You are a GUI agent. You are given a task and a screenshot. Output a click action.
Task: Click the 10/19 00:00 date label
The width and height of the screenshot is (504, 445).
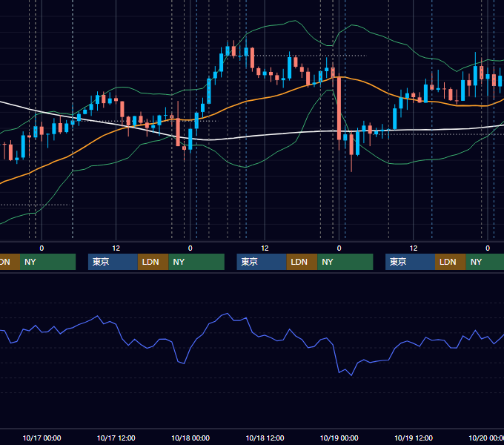pos(339,438)
